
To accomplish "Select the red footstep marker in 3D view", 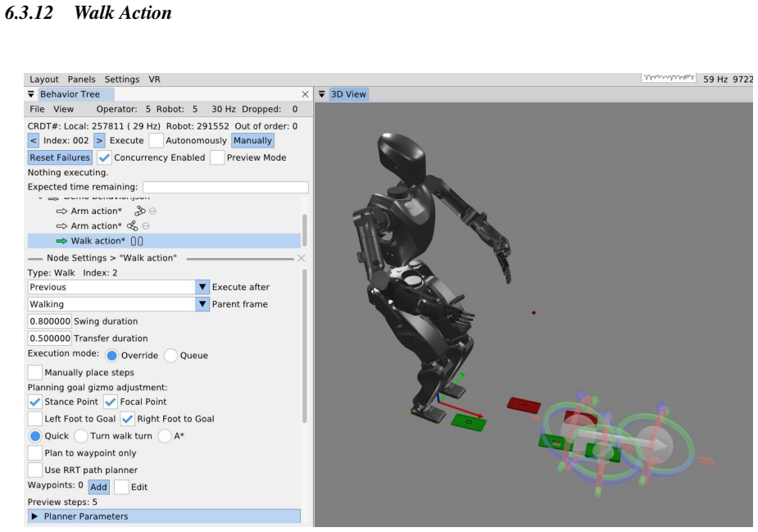I will click(x=524, y=405).
